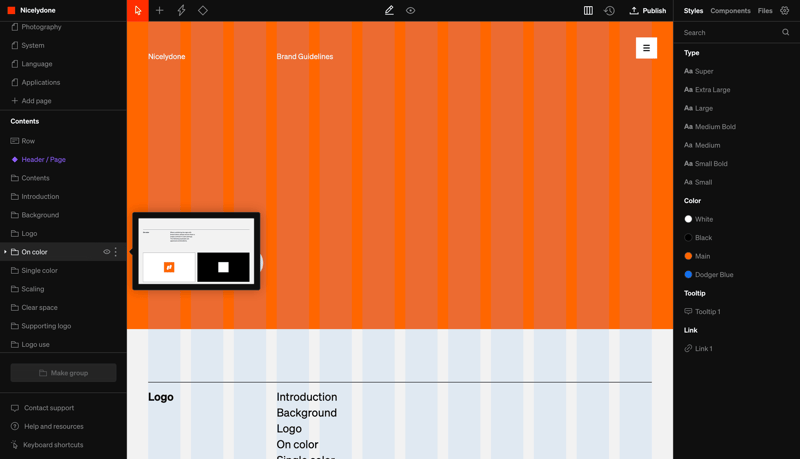800x459 pixels.
Task: Pick the Main orange color swatch
Action: click(688, 256)
